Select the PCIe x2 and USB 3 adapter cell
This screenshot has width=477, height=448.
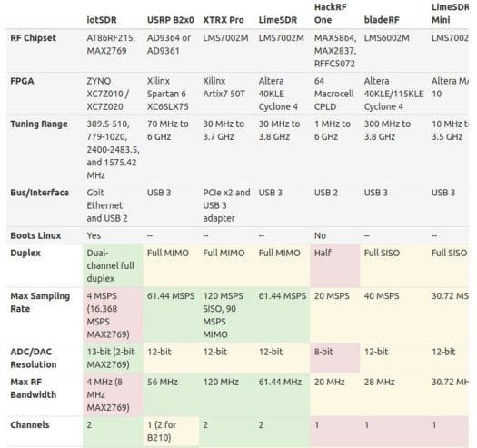226,205
